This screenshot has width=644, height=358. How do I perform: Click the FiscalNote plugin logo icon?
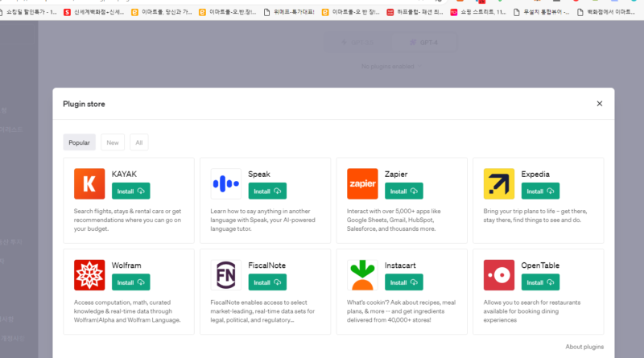[226, 274]
